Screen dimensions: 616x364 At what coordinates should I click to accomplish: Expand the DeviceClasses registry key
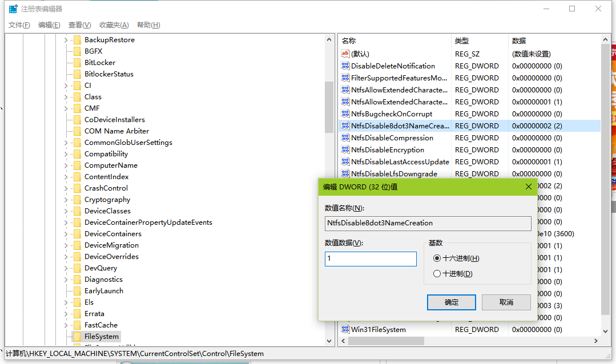tap(67, 211)
